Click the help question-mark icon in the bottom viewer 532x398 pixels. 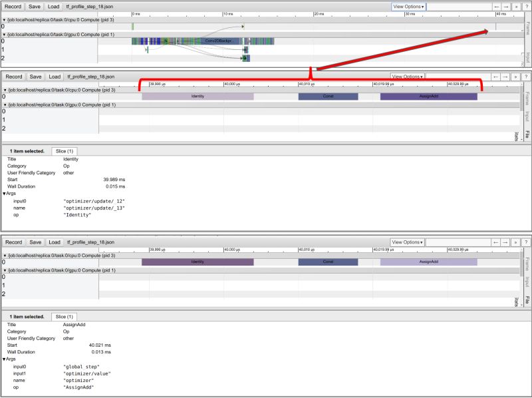[527, 242]
